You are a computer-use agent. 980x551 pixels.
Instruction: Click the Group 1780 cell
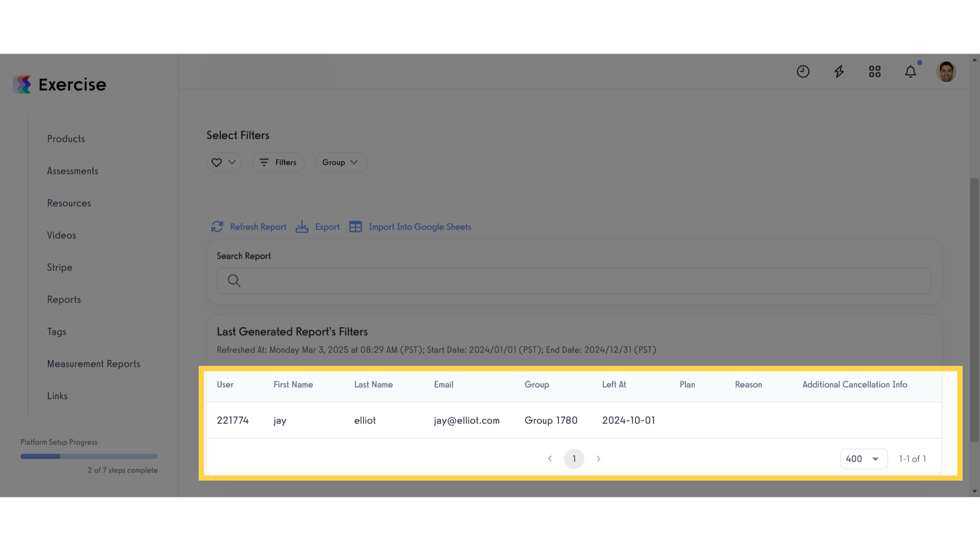coord(551,420)
